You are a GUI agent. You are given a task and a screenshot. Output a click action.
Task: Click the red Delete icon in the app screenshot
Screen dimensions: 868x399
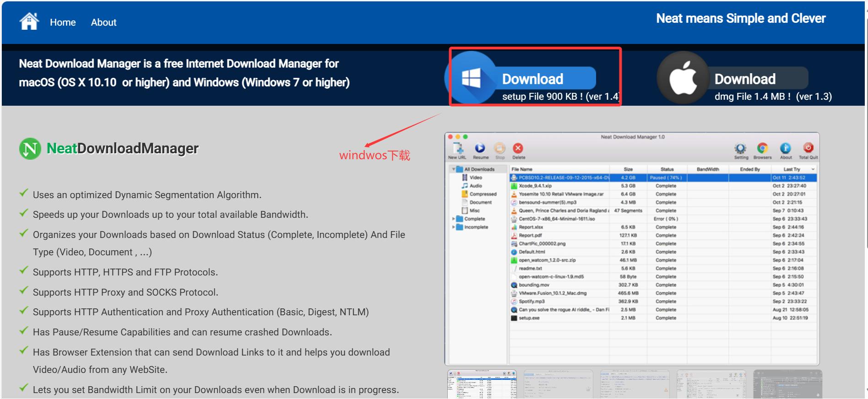click(x=518, y=148)
